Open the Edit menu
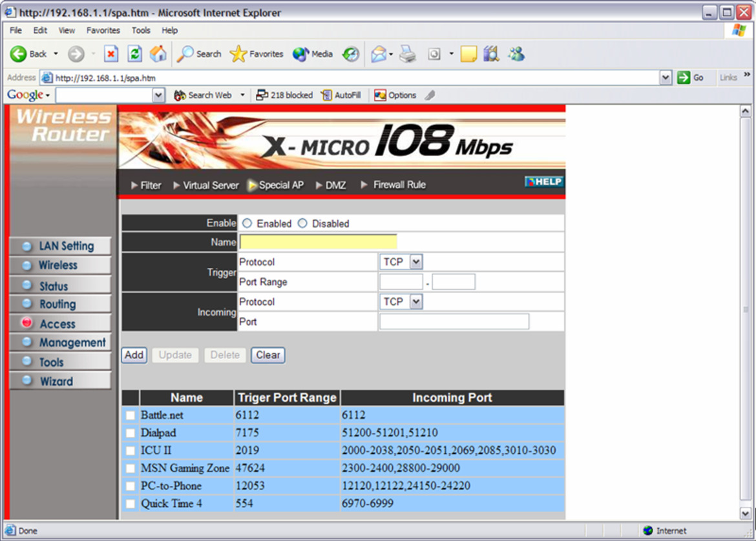756x541 pixels. (40, 30)
